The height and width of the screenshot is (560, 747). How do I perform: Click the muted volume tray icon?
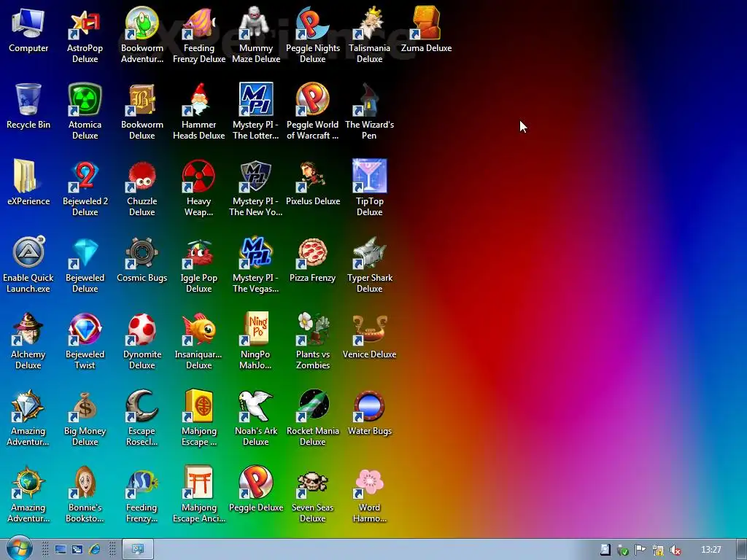(x=675, y=551)
